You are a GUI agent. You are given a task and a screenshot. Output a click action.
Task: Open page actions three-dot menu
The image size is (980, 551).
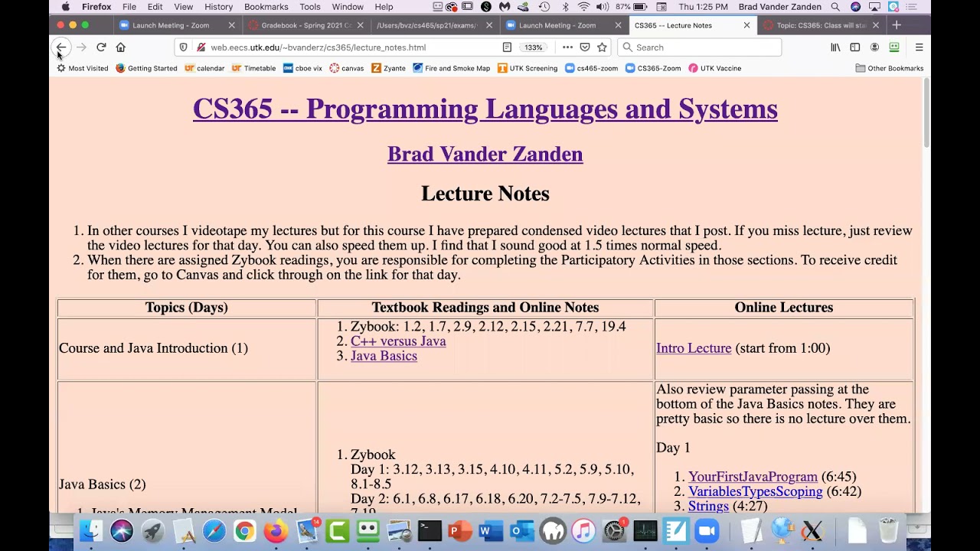point(567,47)
